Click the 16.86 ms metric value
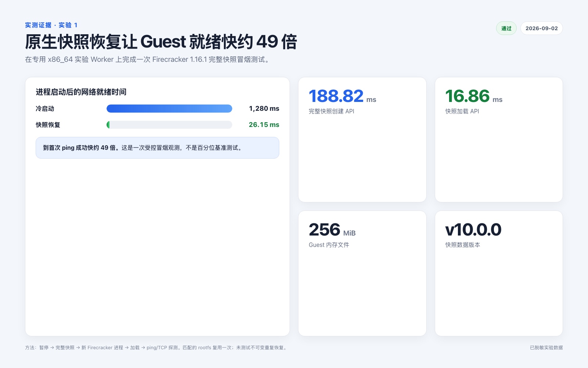This screenshot has width=588, height=368. pos(474,96)
